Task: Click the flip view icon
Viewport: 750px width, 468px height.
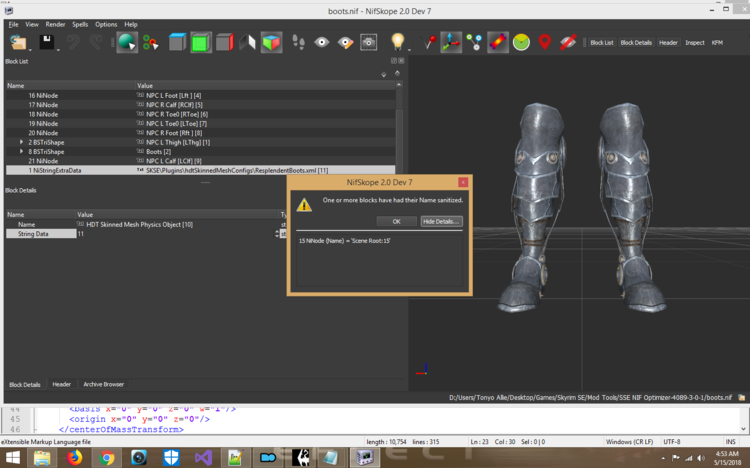Action: 247,43
